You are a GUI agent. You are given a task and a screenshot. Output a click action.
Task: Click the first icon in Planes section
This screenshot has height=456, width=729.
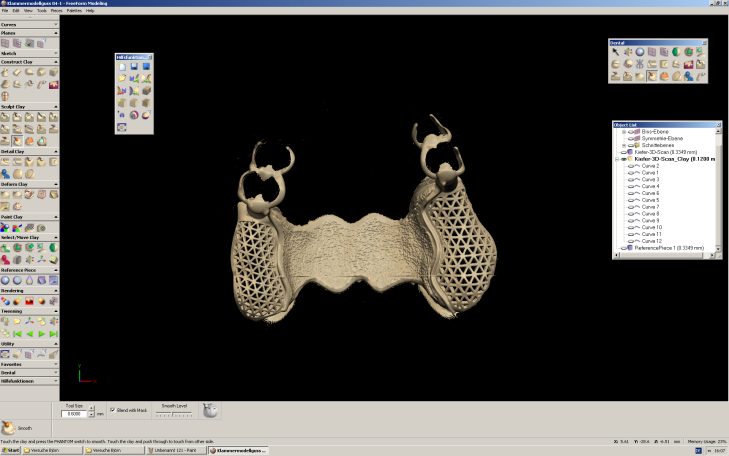(6, 44)
